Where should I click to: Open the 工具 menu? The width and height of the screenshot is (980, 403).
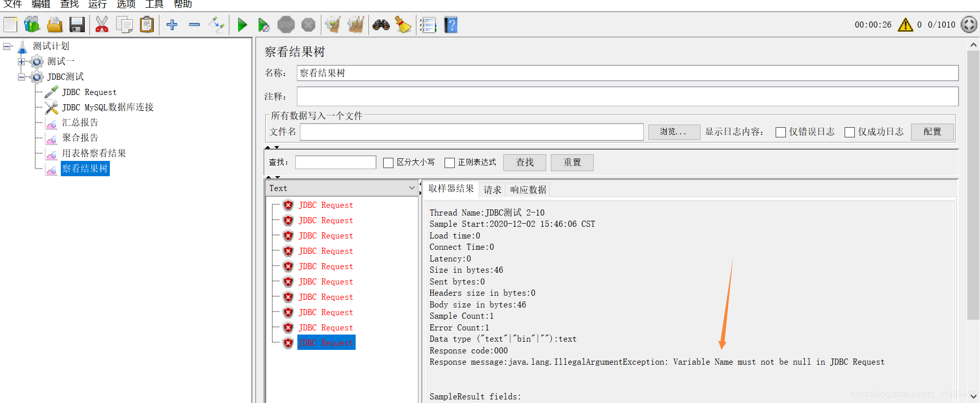tap(154, 5)
